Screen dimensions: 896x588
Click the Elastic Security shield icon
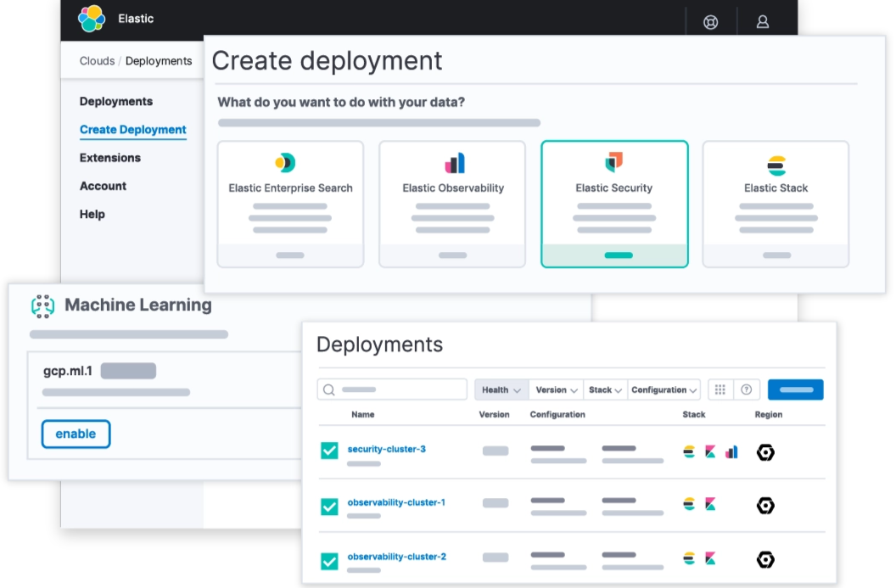(613, 162)
